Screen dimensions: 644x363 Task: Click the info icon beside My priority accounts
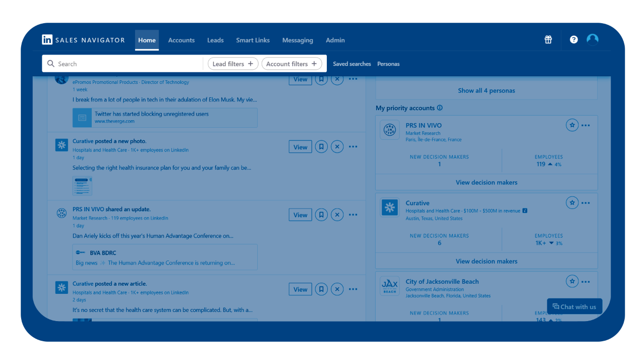click(440, 108)
